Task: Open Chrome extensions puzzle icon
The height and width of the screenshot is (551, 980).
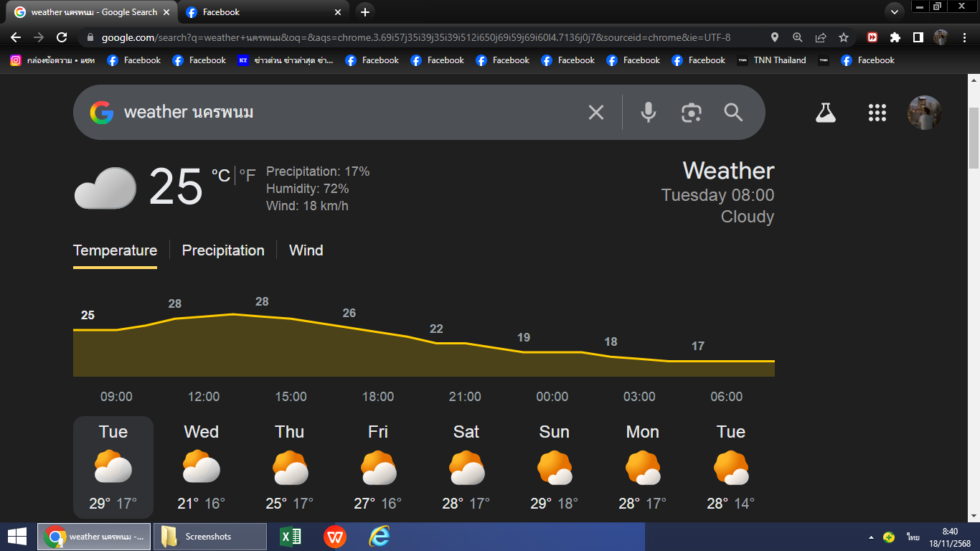Action: pyautogui.click(x=895, y=37)
